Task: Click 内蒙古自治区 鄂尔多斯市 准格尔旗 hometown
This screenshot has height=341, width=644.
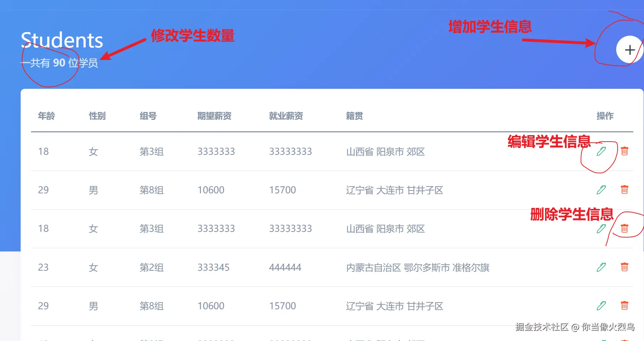Action: pyautogui.click(x=418, y=267)
